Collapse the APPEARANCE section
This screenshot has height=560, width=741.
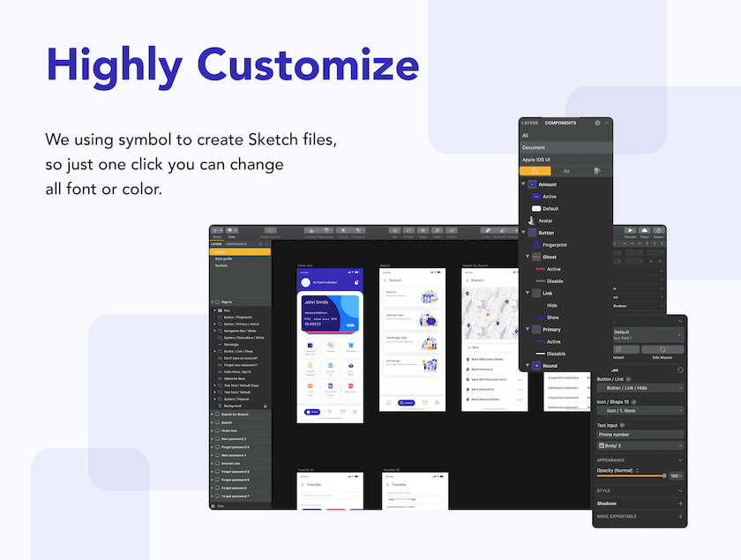point(680,459)
